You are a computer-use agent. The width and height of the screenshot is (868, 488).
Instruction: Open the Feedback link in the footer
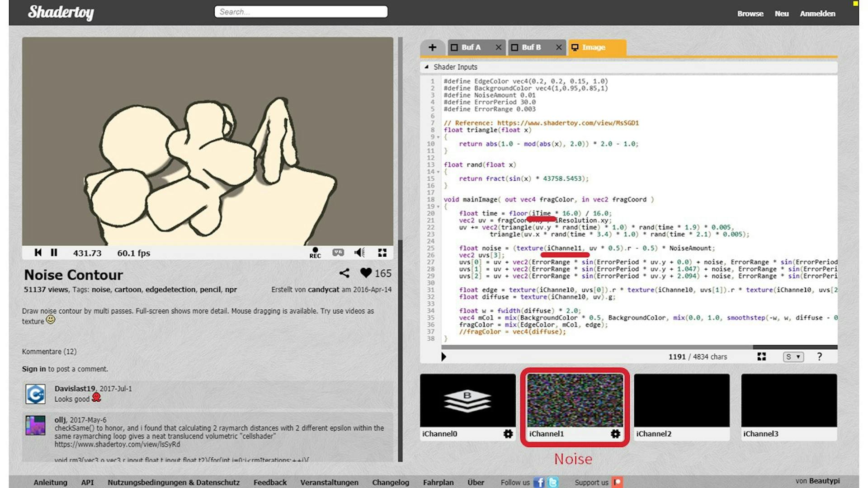(x=270, y=482)
